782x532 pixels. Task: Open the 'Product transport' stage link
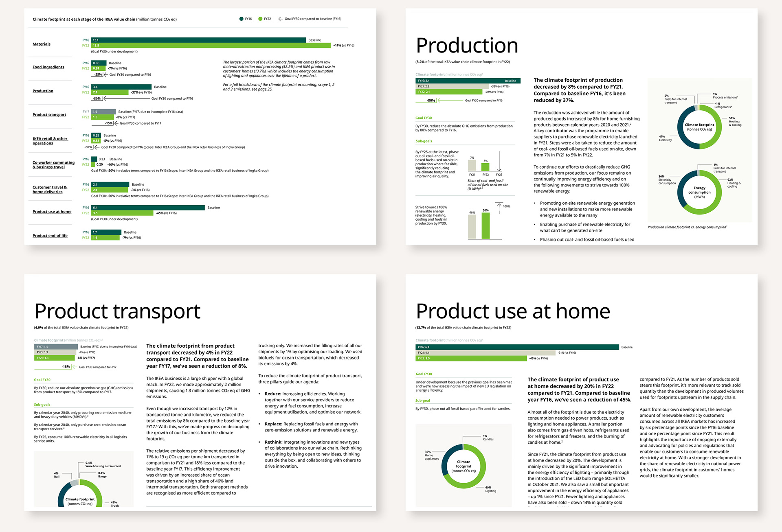[x=49, y=115]
